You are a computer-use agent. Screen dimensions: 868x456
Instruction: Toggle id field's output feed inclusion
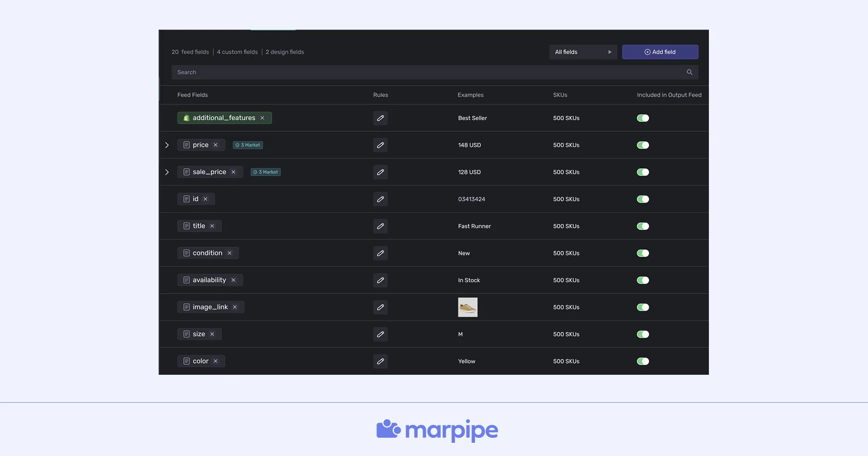pyautogui.click(x=642, y=199)
